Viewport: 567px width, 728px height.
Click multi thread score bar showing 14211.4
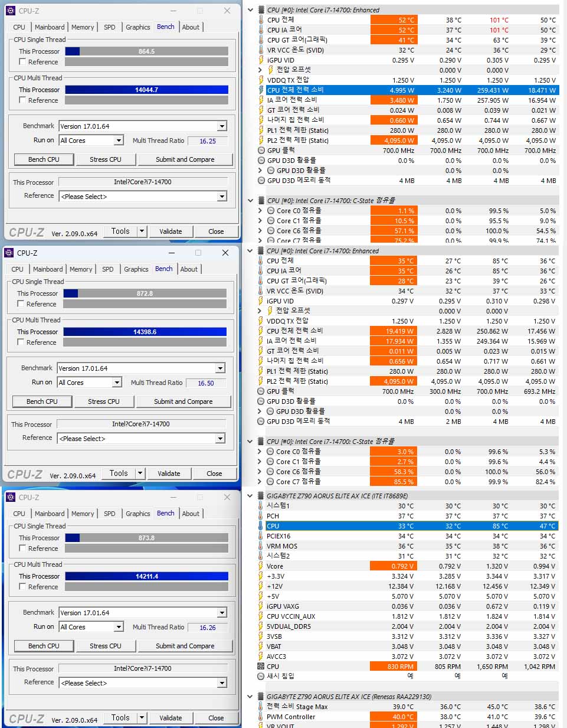tap(146, 576)
